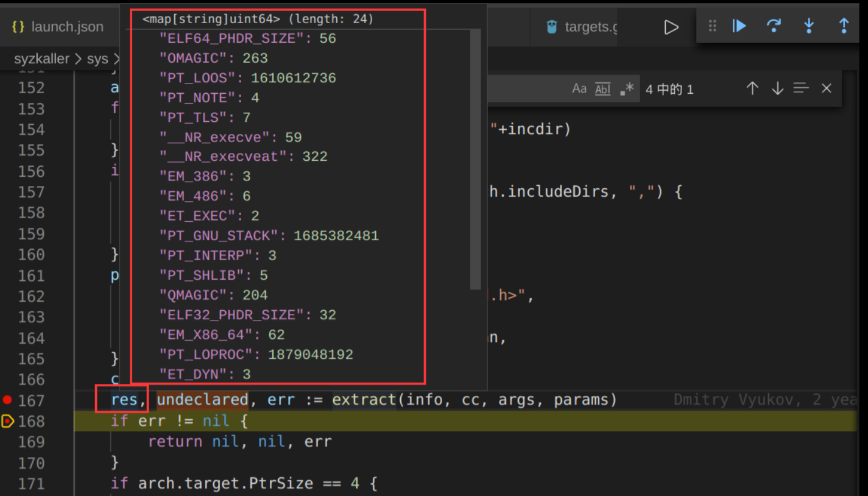
Task: Select the "PT_SHLIB": 5 entry
Action: 214,275
